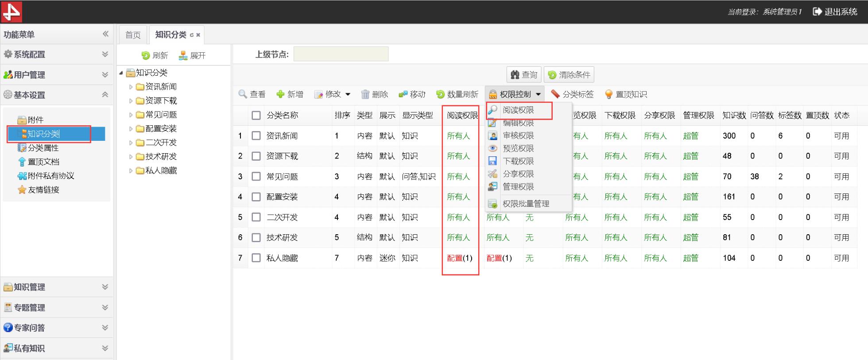Click the red application logo icon

tap(12, 12)
